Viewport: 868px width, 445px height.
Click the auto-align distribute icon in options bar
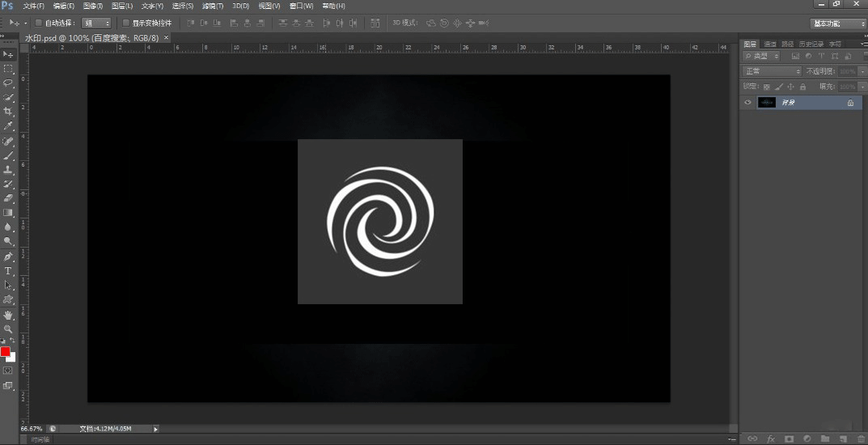tap(375, 23)
